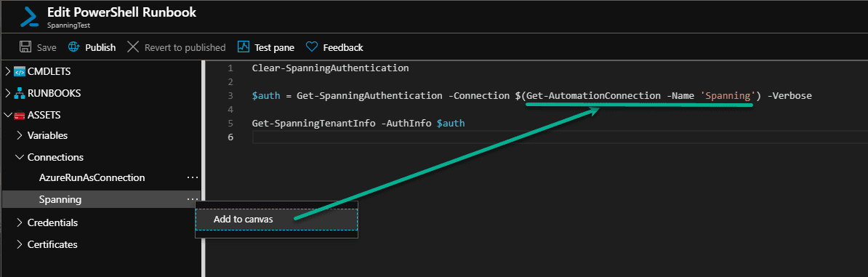Image resolution: width=868 pixels, height=277 pixels.
Task: Select the Certificates tree label
Action: [52, 244]
